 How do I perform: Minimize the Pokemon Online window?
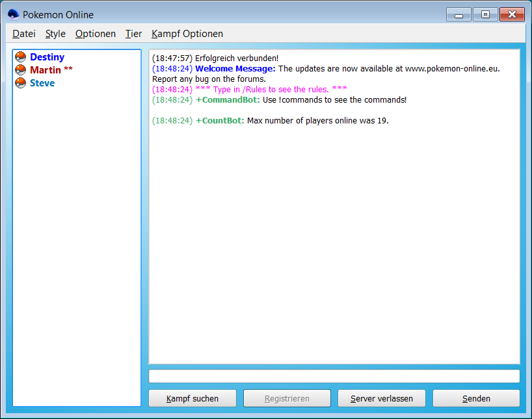point(459,14)
